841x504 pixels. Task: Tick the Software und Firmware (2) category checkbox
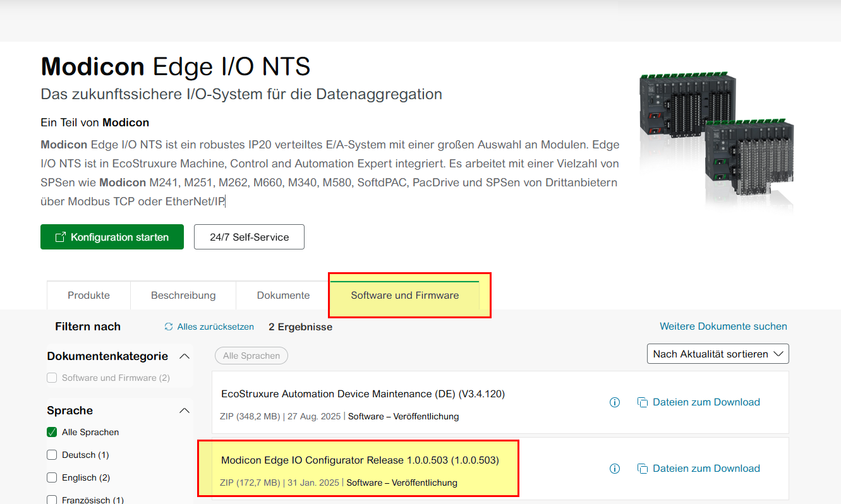click(52, 378)
